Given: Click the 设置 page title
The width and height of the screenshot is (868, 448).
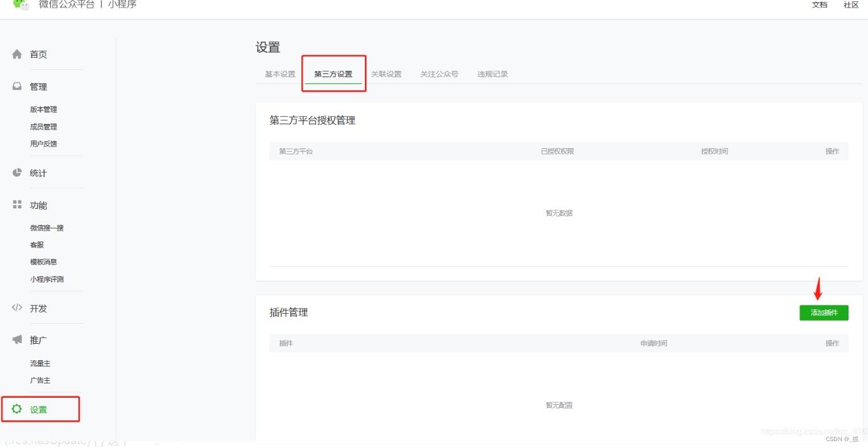Looking at the screenshot, I should [x=268, y=48].
